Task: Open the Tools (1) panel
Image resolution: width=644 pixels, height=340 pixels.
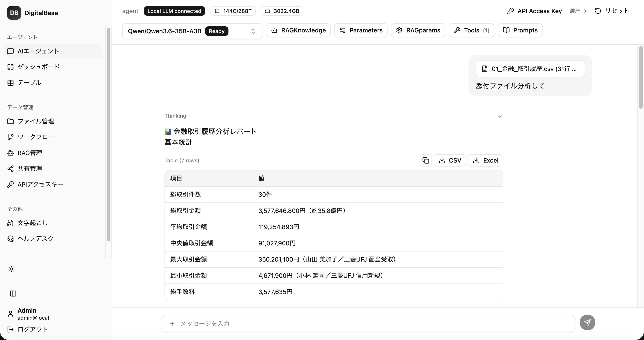Action: click(471, 30)
